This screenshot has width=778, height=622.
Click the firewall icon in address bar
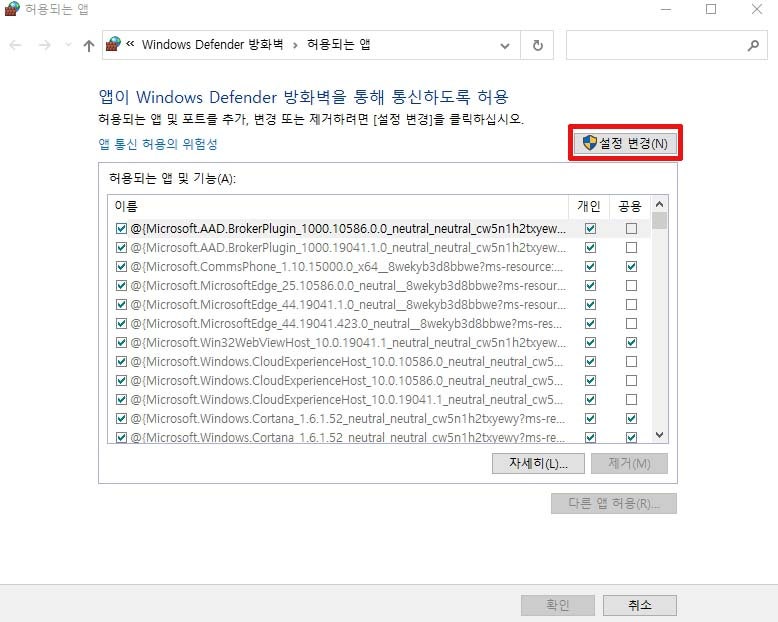(113, 44)
